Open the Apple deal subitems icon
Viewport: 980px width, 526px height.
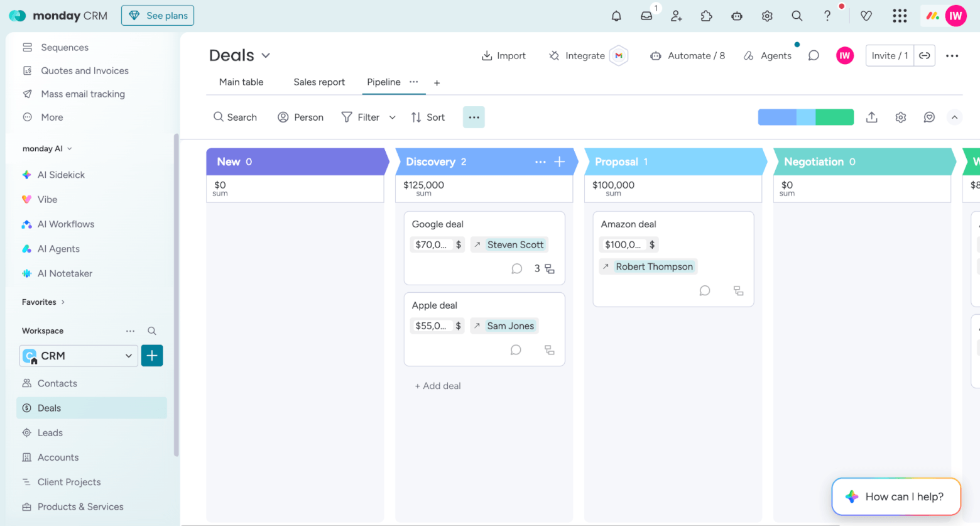pyautogui.click(x=550, y=350)
